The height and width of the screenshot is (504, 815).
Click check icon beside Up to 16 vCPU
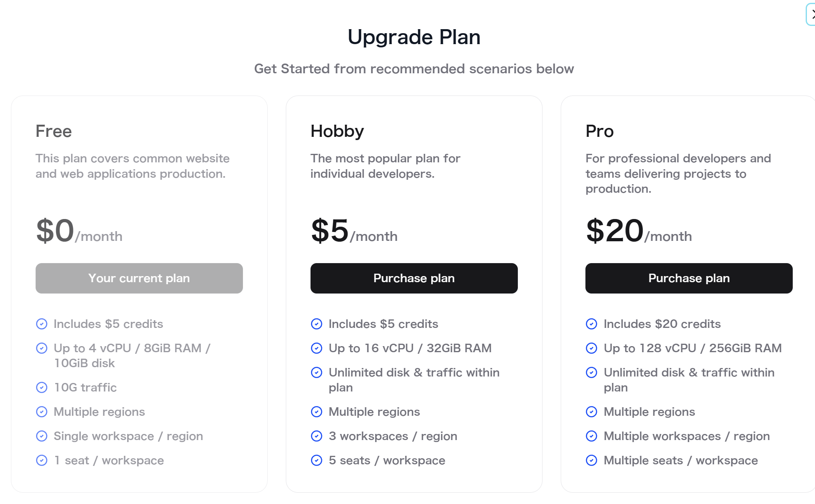317,348
